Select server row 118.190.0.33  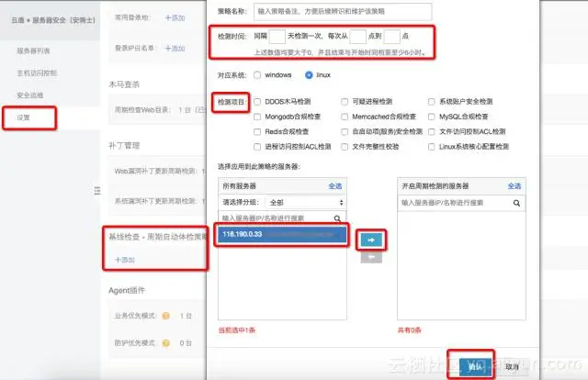tap(282, 234)
